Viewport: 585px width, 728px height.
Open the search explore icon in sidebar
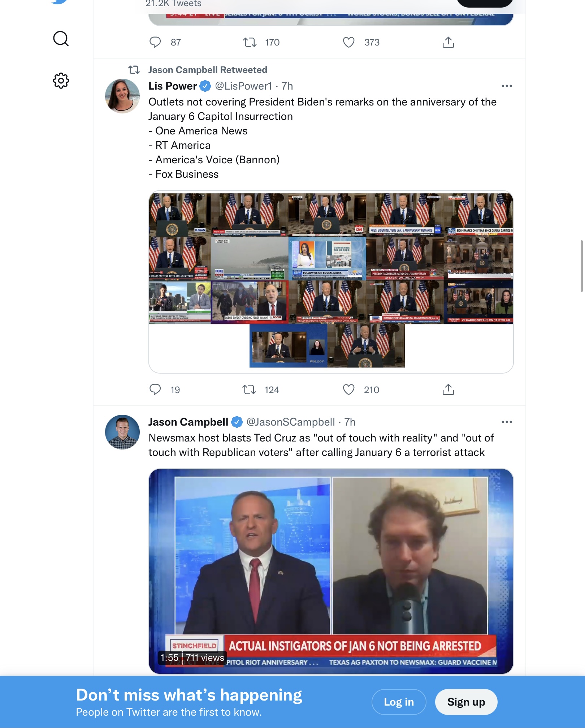61,39
